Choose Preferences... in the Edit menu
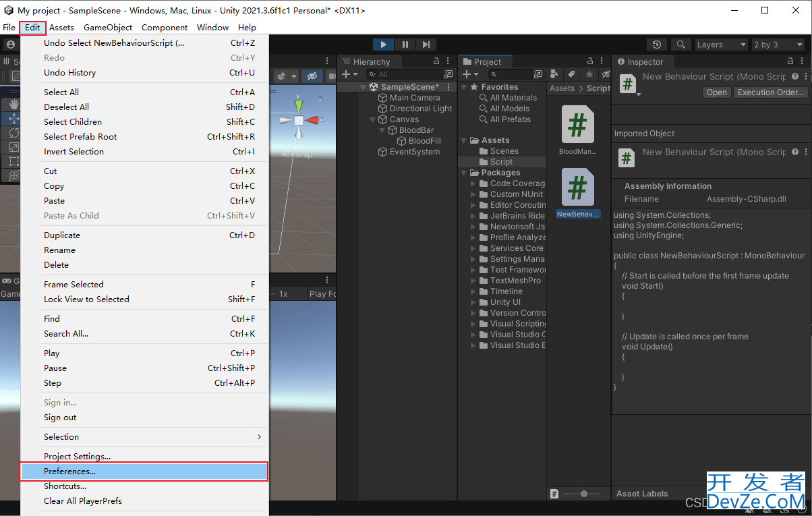 [x=145, y=471]
